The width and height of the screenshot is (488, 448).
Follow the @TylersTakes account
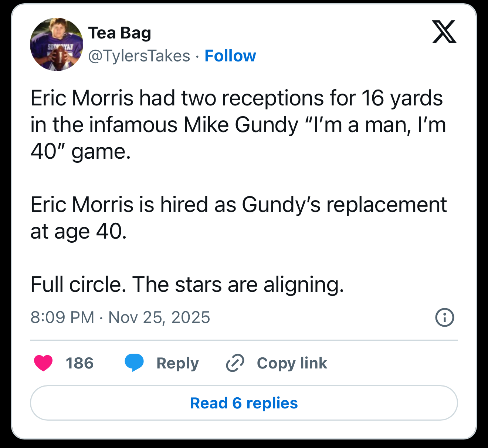pos(230,56)
